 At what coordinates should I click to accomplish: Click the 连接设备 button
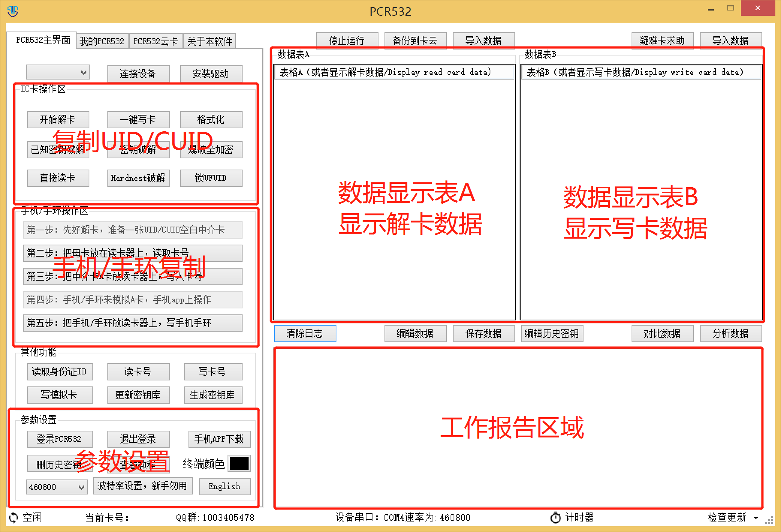pos(138,74)
